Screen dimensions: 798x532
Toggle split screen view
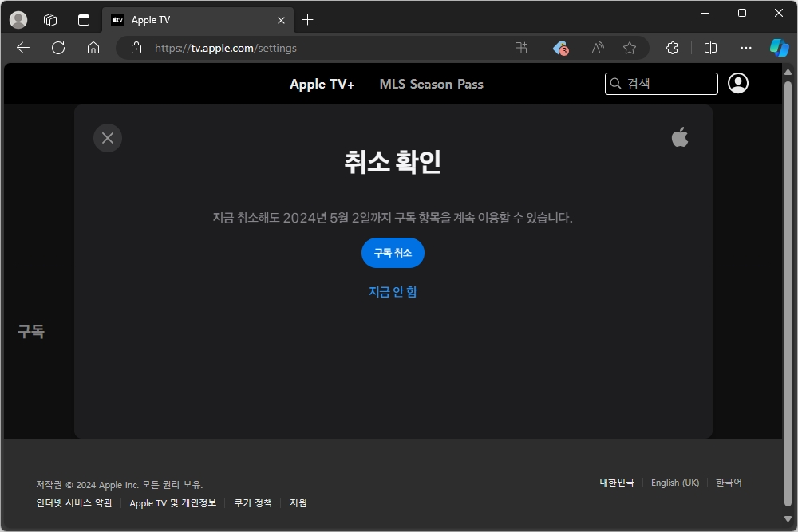pyautogui.click(x=710, y=48)
